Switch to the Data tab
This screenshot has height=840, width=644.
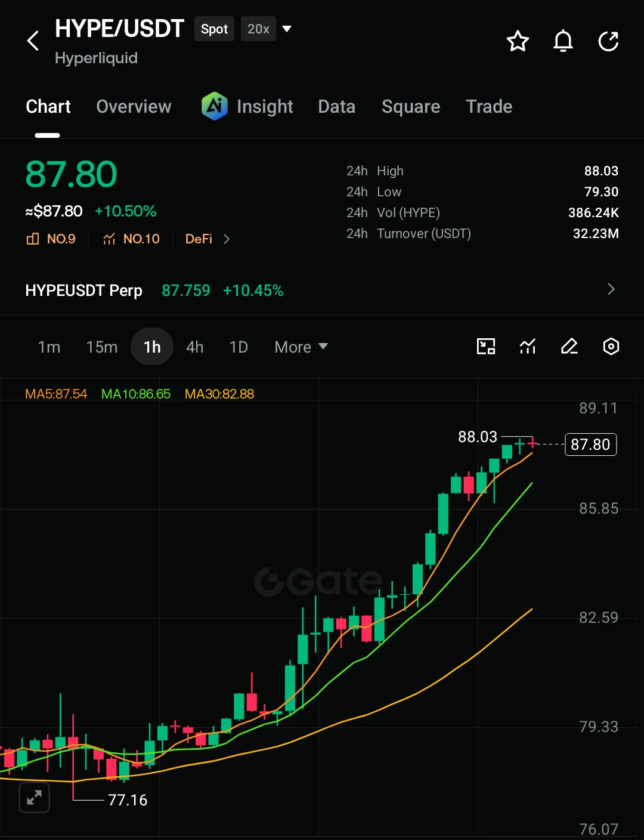[337, 106]
